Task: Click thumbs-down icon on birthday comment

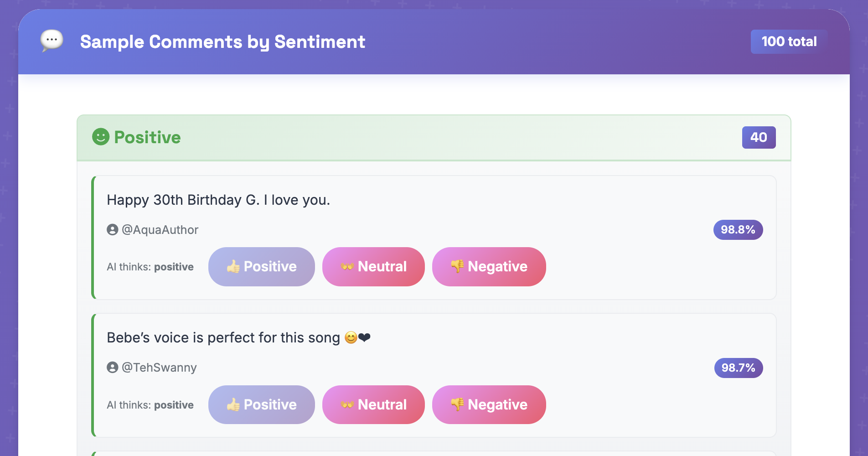Action: [457, 266]
